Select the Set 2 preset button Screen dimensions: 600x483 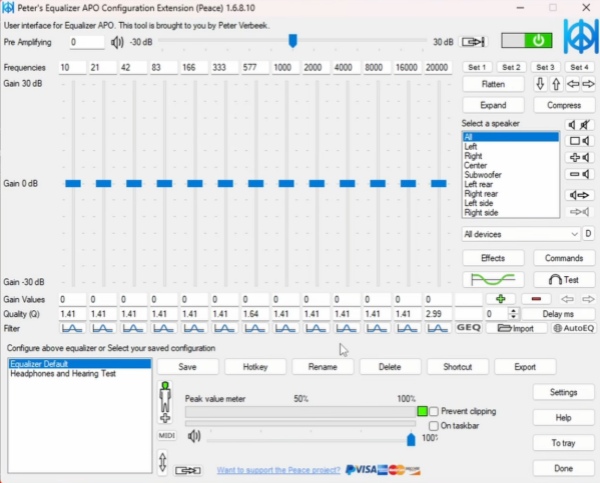pyautogui.click(x=511, y=67)
